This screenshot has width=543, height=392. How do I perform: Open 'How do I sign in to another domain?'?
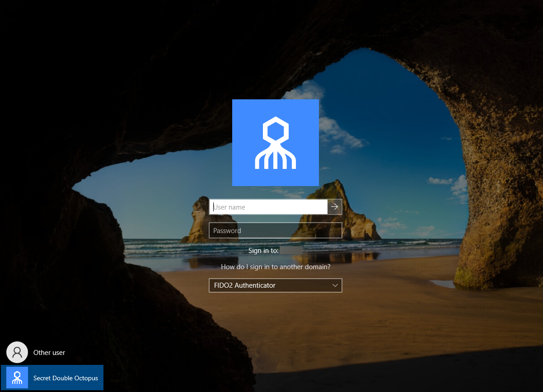276,267
